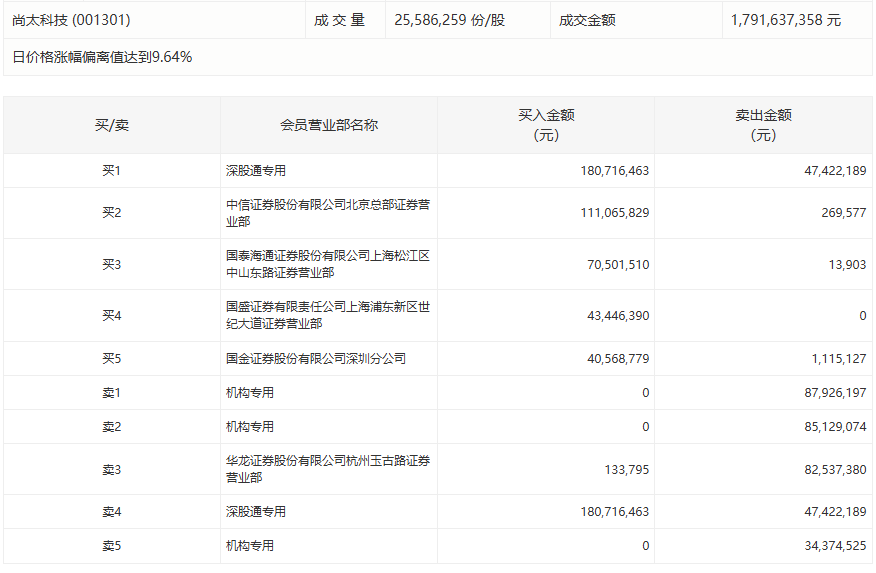
Task: Select sell amount 87,926,197
Action: click(x=835, y=393)
